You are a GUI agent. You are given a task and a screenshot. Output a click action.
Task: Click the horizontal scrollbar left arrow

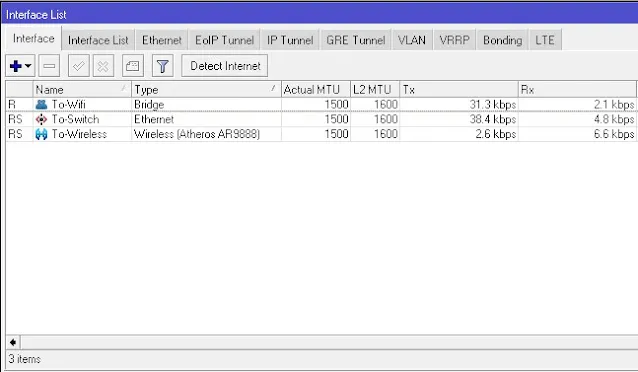point(13,342)
